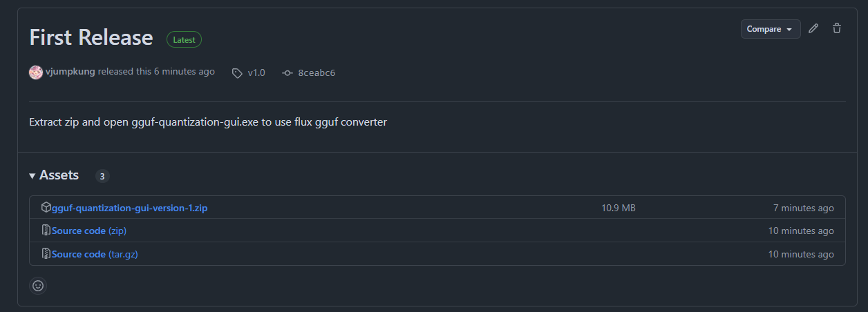Click vjumpkung's avatar image

click(36, 72)
